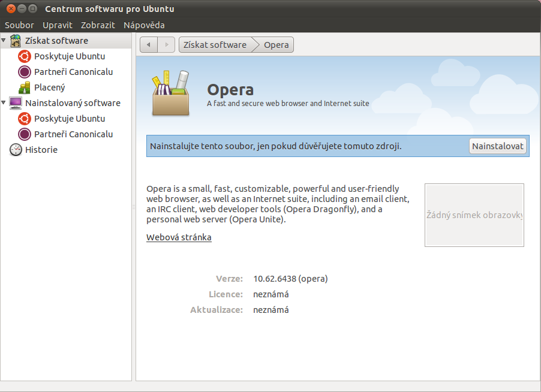Install Opera with the Nainstalovat button
Screen dimensions: 541x392
point(498,146)
